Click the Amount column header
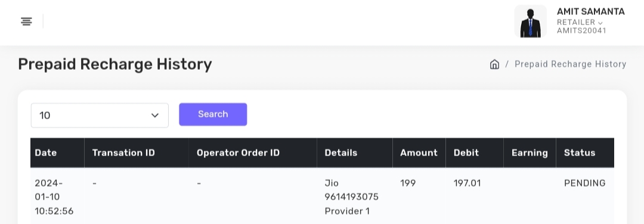Image resolution: width=644 pixels, height=224 pixels. pyautogui.click(x=419, y=153)
